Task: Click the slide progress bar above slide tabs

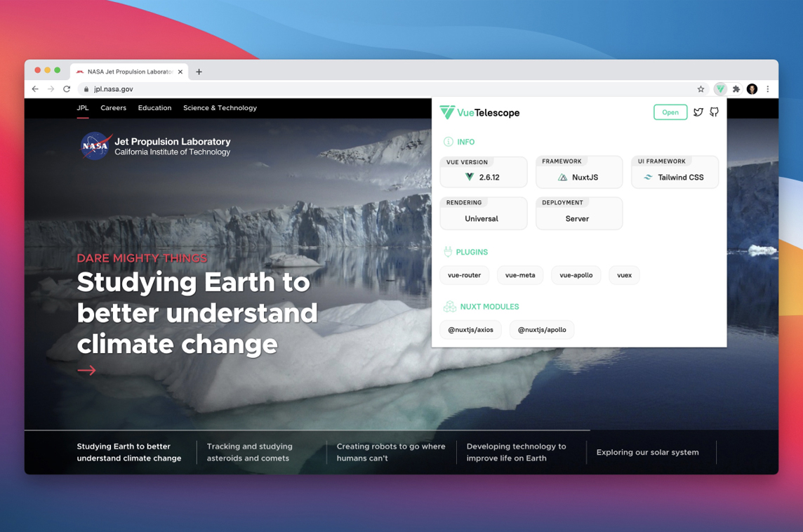Action: [x=307, y=430]
